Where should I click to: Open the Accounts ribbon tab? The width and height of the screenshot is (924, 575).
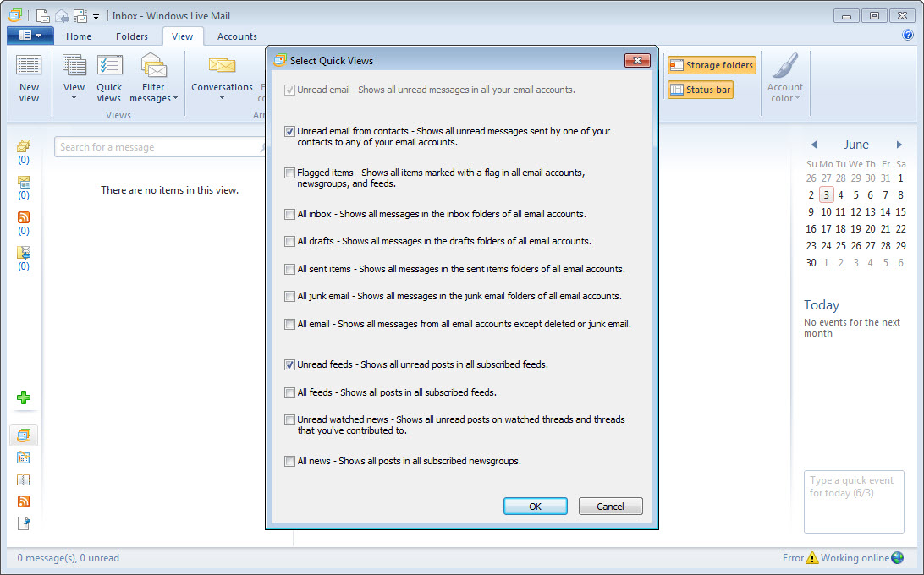pos(237,36)
